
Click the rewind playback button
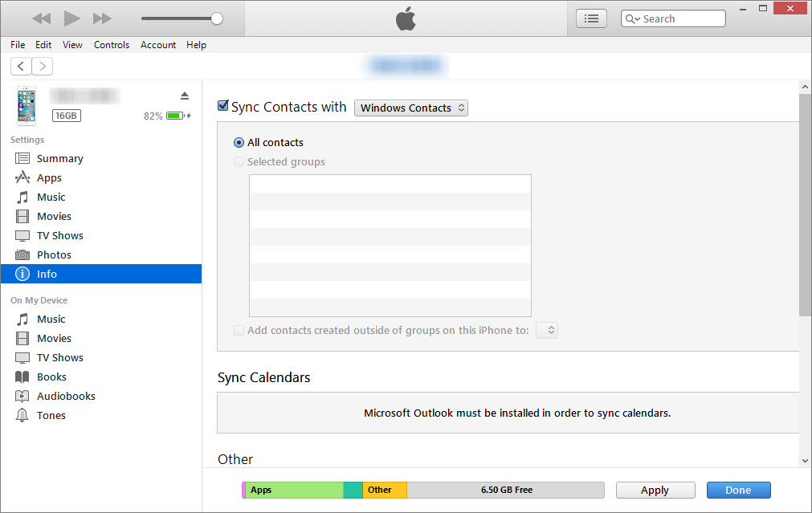42,18
